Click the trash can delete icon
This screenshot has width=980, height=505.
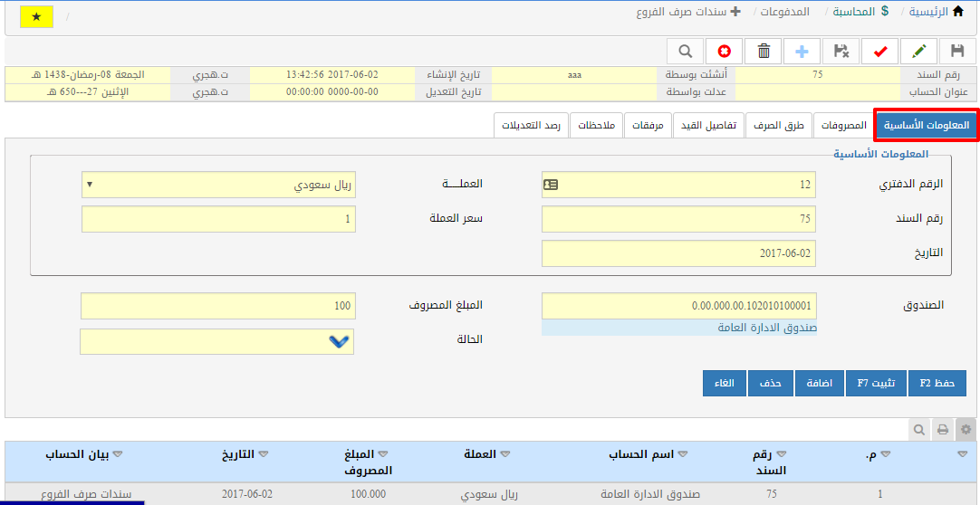(x=764, y=51)
